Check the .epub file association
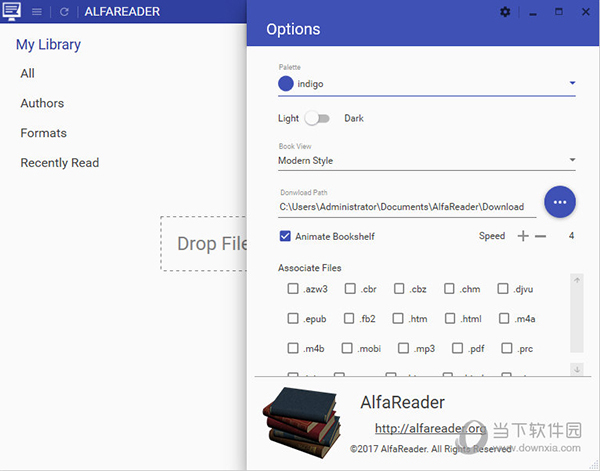Viewport: 600px width, 471px height. tap(293, 318)
